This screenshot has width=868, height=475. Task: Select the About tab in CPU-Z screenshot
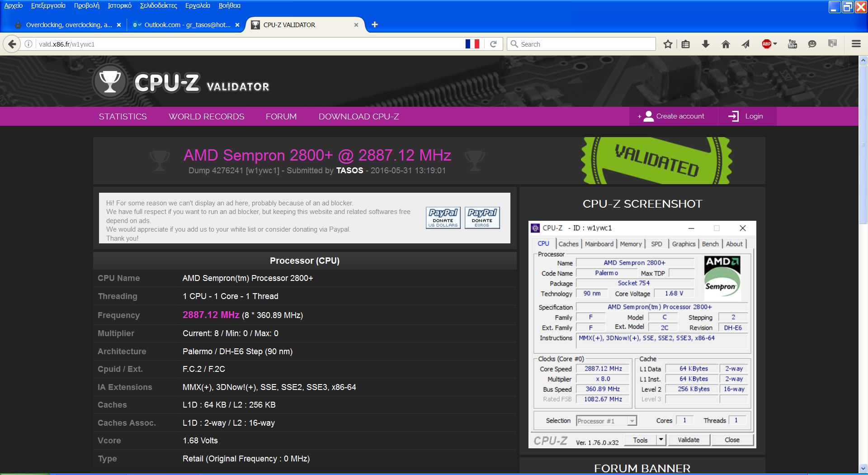point(734,244)
